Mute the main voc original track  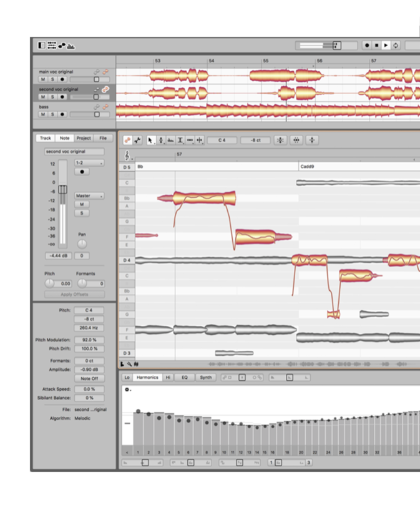43,79
